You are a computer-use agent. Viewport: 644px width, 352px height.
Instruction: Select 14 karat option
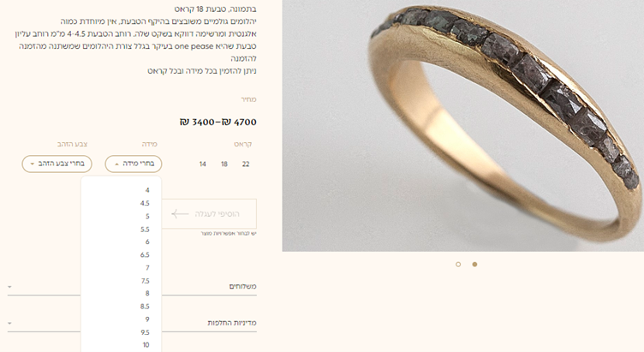point(202,164)
